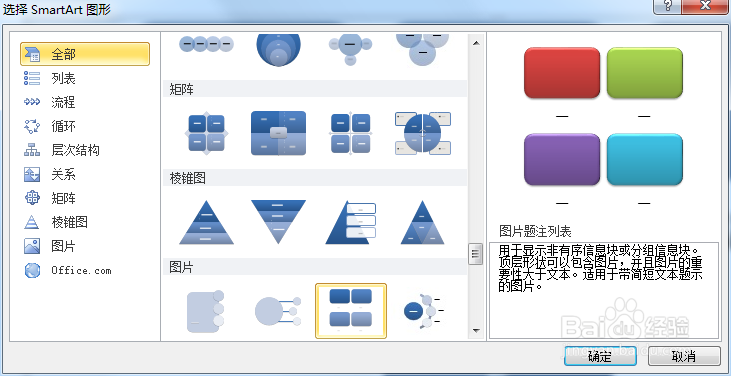
Task: Select the basic venn layout at top right
Action: click(422, 49)
